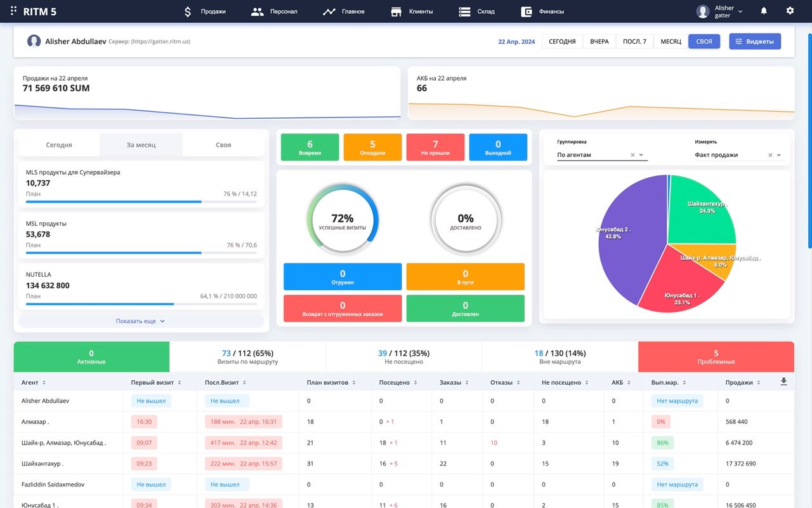
Task: Open the settings gear in top bar
Action: coord(790,11)
